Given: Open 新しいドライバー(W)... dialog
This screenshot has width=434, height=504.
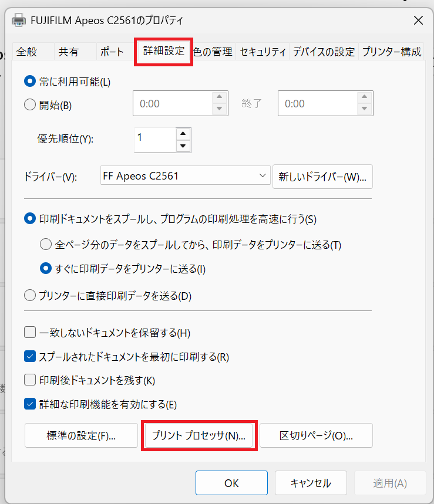Looking at the screenshot, I should (x=322, y=177).
